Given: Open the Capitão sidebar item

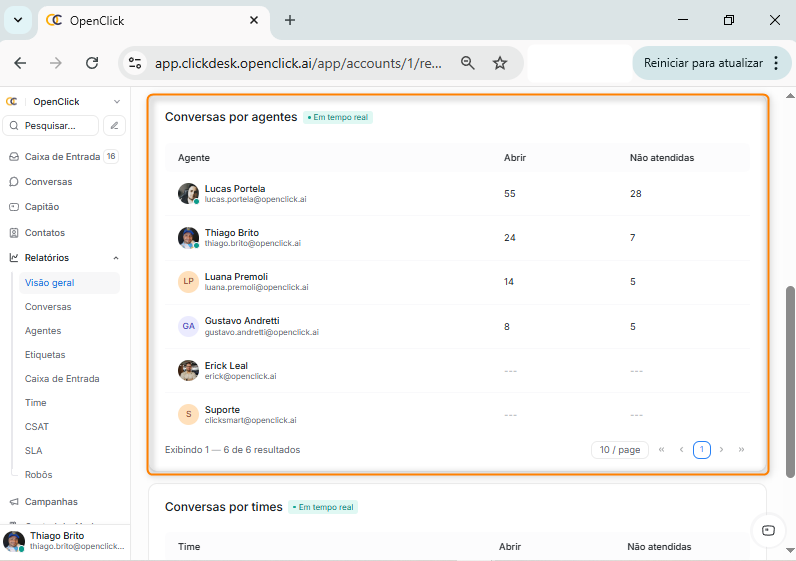Looking at the screenshot, I should [x=42, y=207].
